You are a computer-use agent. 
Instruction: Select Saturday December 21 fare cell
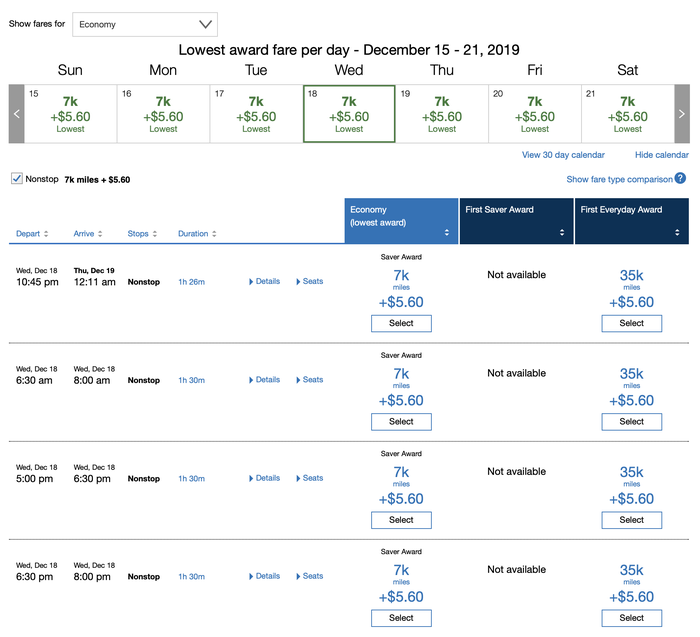click(628, 114)
